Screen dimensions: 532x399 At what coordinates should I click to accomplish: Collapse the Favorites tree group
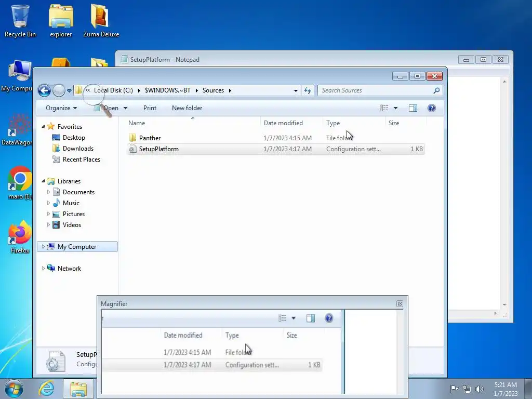[x=43, y=126]
